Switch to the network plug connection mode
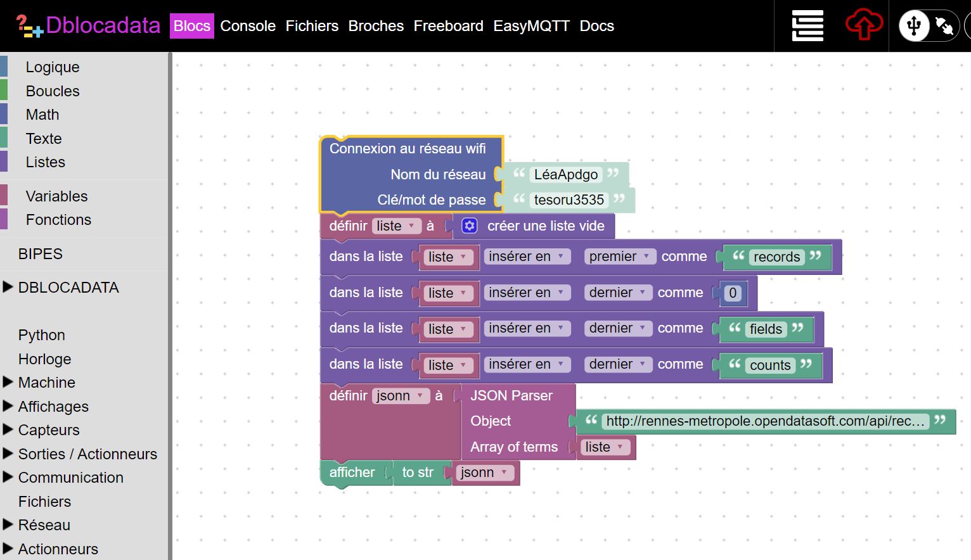 (x=944, y=26)
